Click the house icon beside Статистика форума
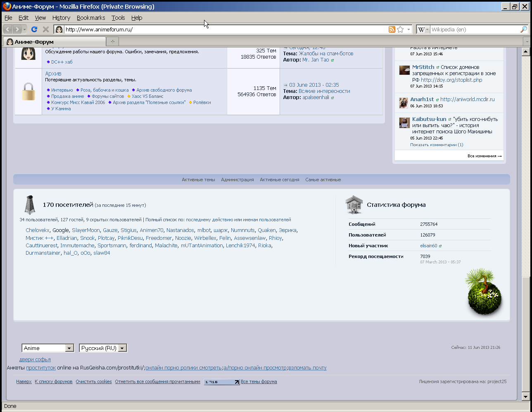Image resolution: width=532 pixels, height=412 pixels. pyautogui.click(x=354, y=204)
